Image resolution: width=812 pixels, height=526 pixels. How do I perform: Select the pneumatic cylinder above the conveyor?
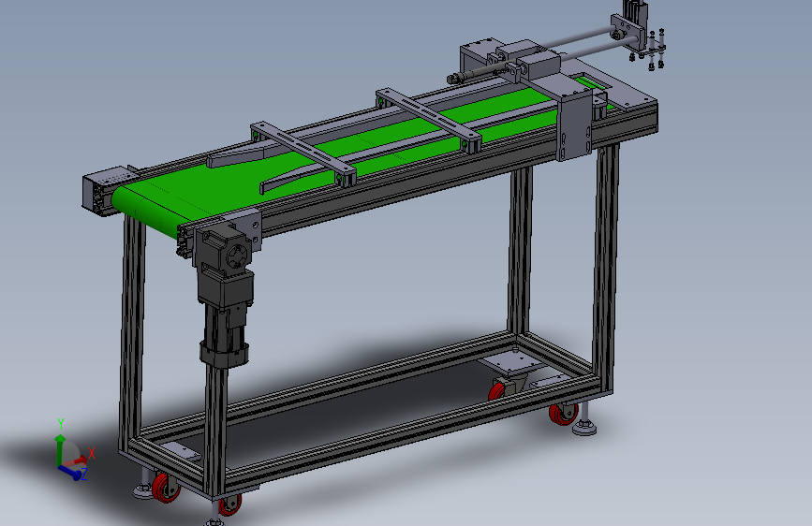(x=477, y=74)
